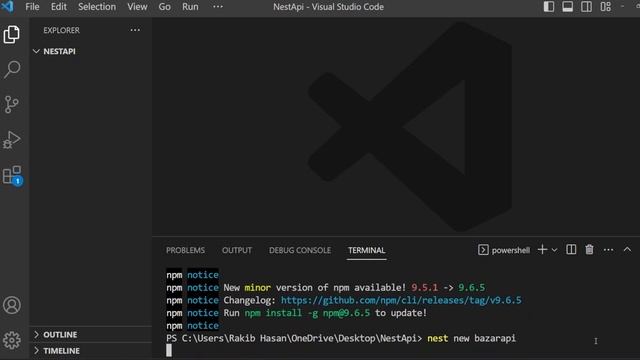Create a new terminal with plus
640x360 pixels.
tap(542, 249)
